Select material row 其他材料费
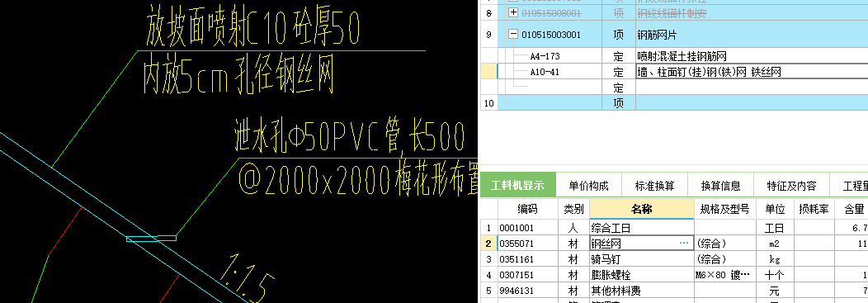The height and width of the screenshot is (303, 868). point(642,291)
